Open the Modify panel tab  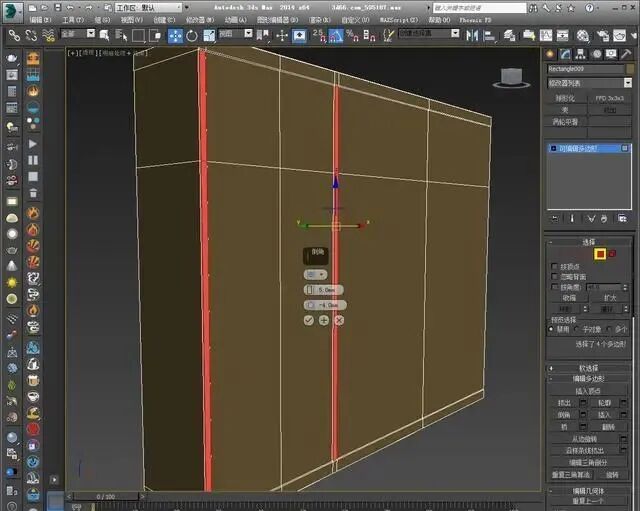pyautogui.click(x=565, y=54)
